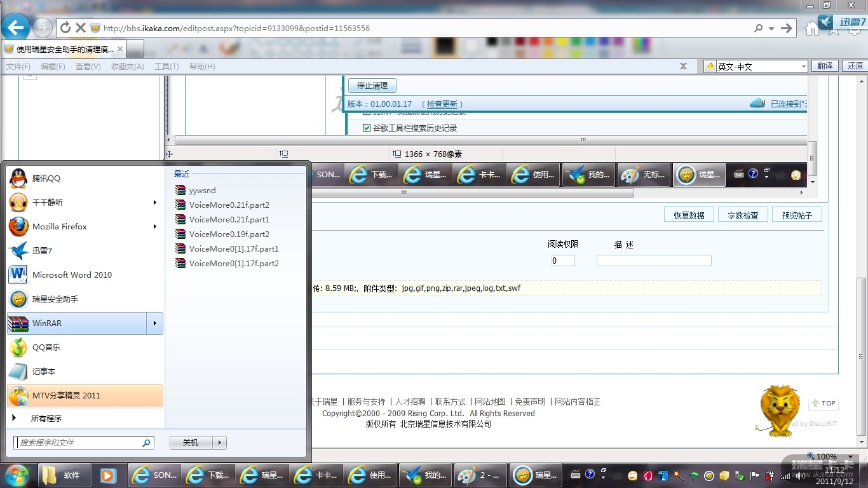This screenshot has width=868, height=488.
Task: Open the 编辑(E) menu
Action: [53, 66]
